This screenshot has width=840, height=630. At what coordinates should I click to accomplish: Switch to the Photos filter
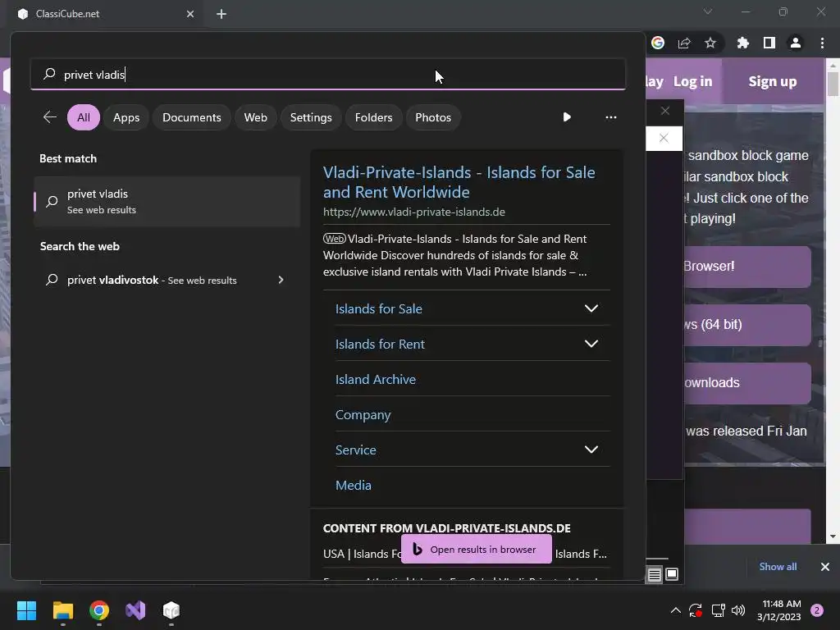coord(433,117)
